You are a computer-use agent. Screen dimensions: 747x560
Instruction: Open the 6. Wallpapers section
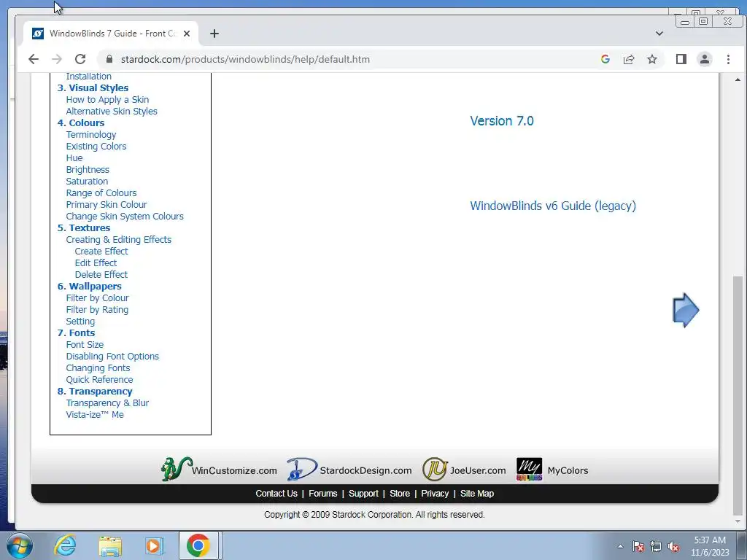point(89,286)
